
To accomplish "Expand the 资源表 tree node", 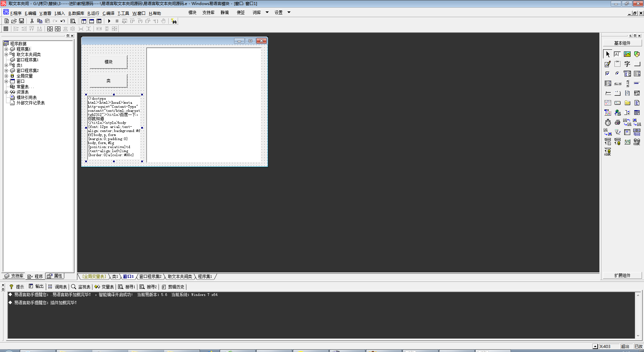I will pyautogui.click(x=6, y=92).
